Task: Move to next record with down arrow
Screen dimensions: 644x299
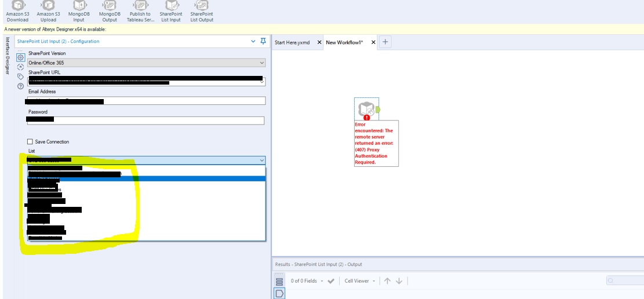Action: tap(399, 281)
